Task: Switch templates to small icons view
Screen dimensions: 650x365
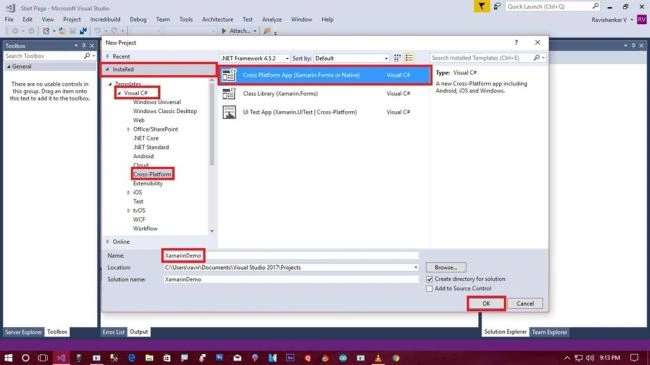Action: (397, 58)
